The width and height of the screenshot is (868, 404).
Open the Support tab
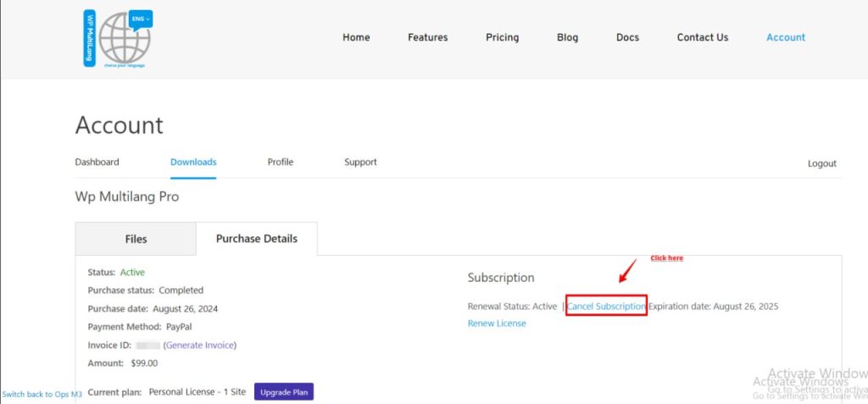(360, 162)
